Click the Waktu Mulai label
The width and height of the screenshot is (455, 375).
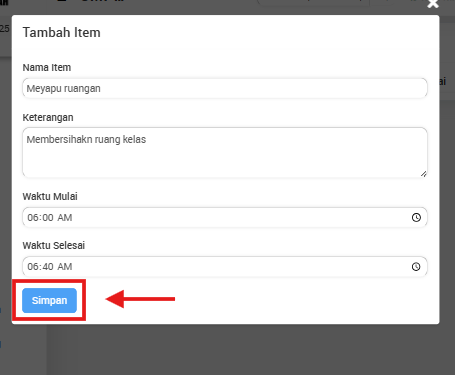coord(50,196)
